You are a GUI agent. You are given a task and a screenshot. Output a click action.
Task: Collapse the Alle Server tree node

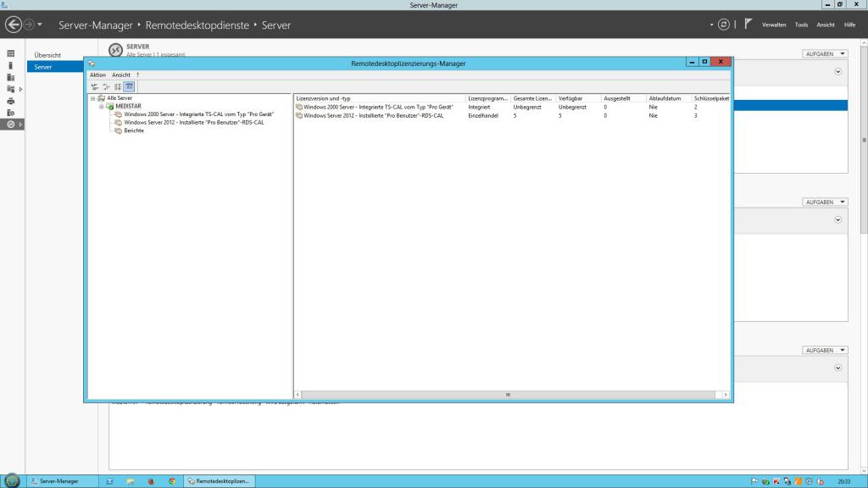tap(93, 98)
